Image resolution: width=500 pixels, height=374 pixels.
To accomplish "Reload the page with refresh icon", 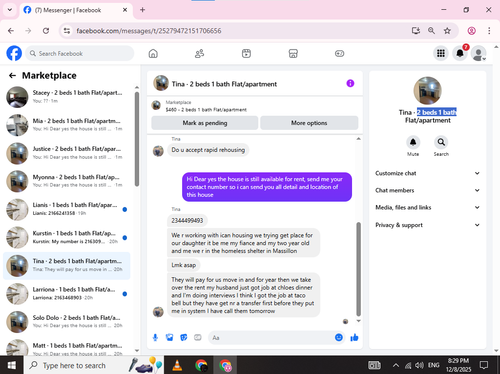I will (x=46, y=31).
